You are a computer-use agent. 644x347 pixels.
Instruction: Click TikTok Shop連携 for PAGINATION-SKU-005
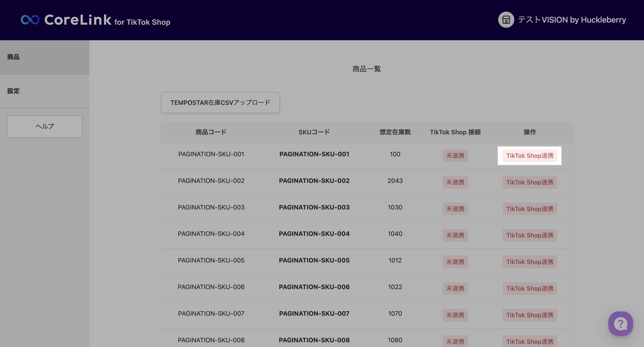pyautogui.click(x=530, y=262)
